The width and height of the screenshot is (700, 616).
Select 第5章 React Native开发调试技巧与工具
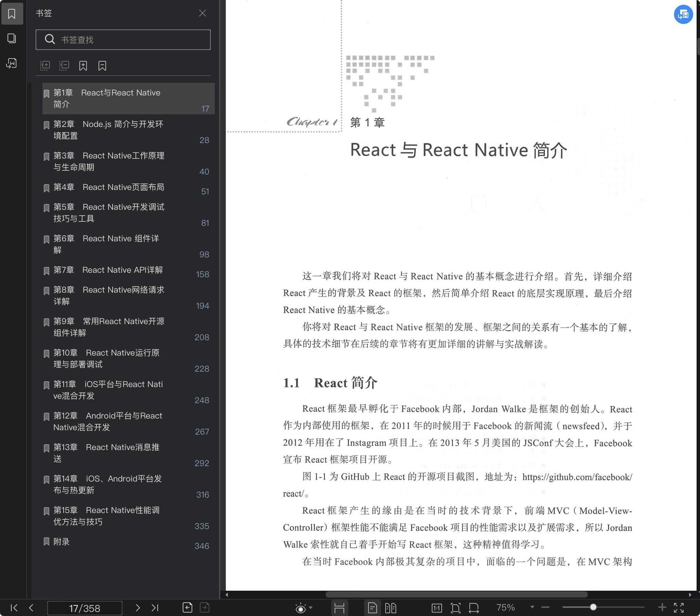pyautogui.click(x=128, y=213)
